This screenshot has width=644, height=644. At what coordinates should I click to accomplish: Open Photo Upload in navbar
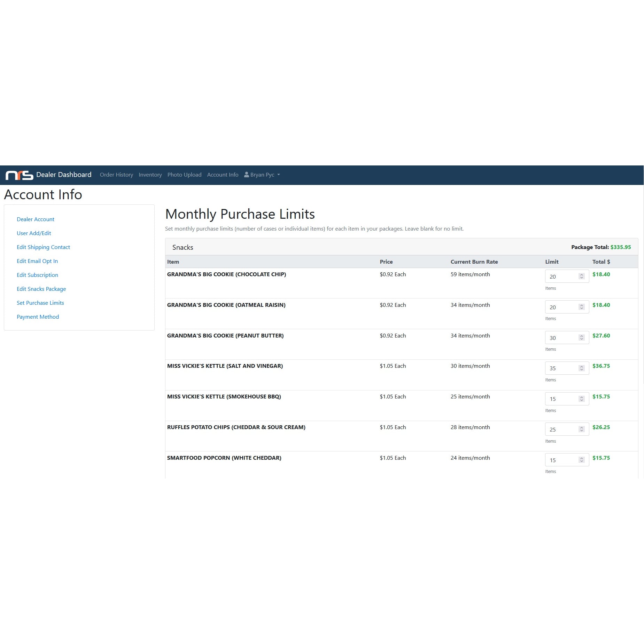click(x=184, y=175)
